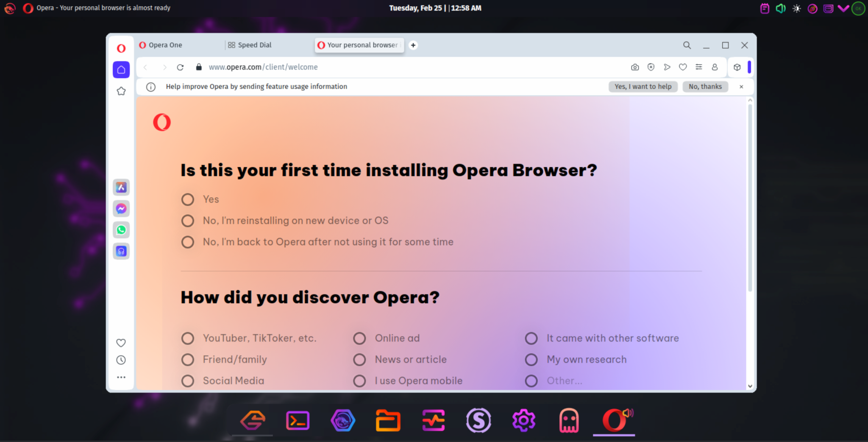Viewport: 868px width, 442px height.
Task: Open the Snapshot camera tool
Action: tap(634, 67)
